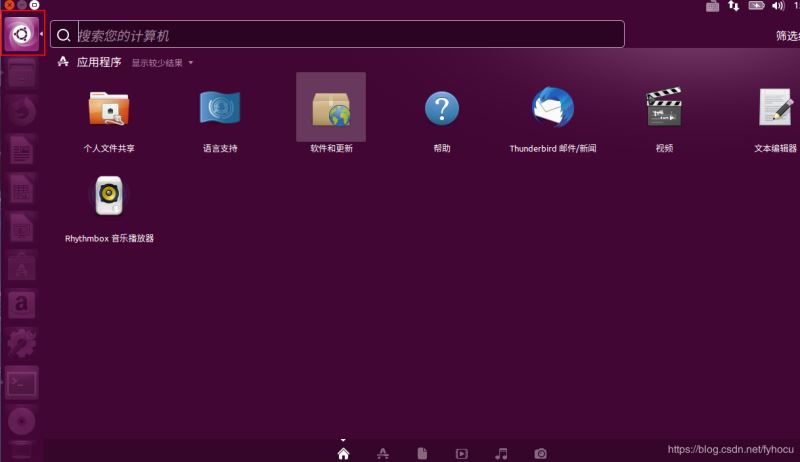The image size is (800, 462).
Task: Open the Help question mark app
Action: pos(442,108)
